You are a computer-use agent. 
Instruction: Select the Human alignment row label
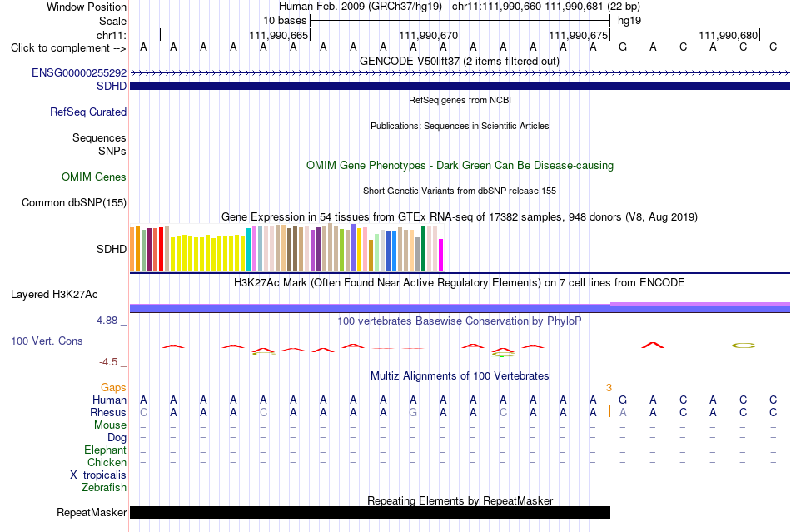(109, 400)
